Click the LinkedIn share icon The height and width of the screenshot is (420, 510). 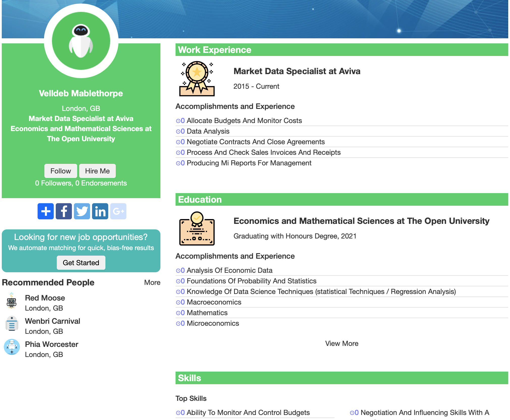point(100,211)
